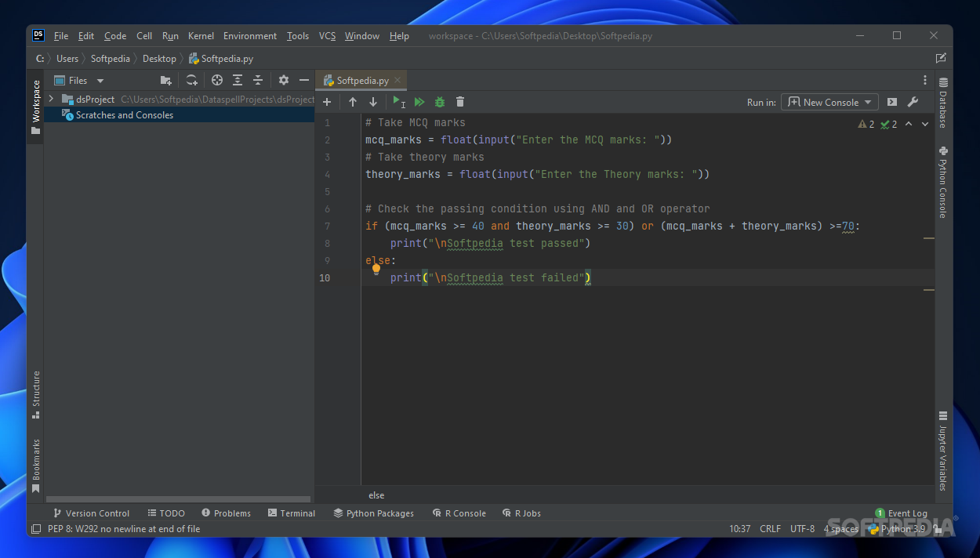The width and height of the screenshot is (980, 558).
Task: Click the tool windows icon in status bar corner
Action: click(35, 529)
